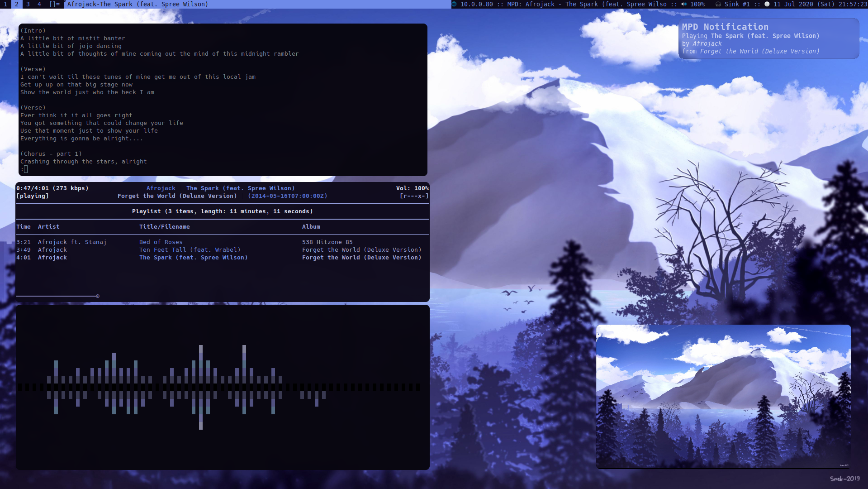868x489 pixels.
Task: Click the 10.0.0.80 IP address text
Action: tap(476, 4)
